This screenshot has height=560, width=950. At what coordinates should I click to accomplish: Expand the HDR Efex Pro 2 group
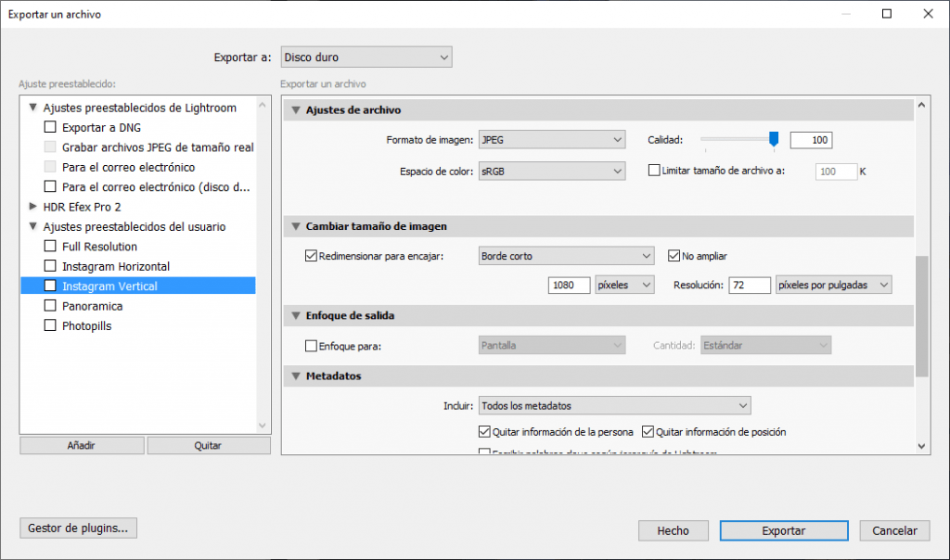(x=34, y=207)
